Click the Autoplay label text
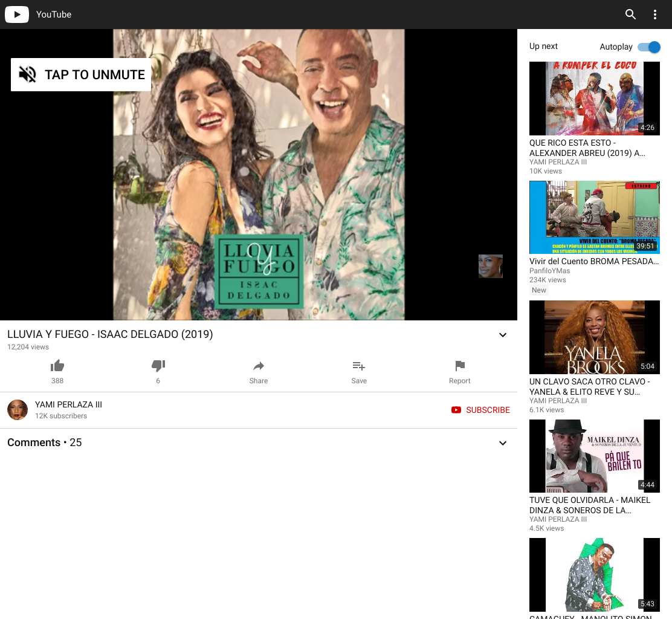 coord(616,47)
